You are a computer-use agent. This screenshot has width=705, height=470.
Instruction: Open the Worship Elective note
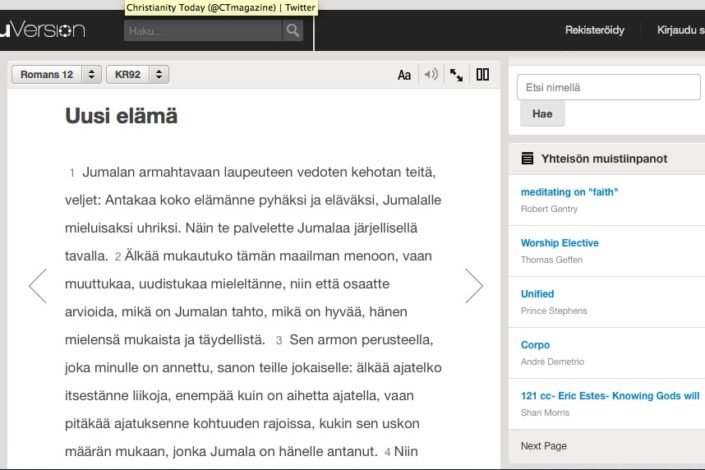pyautogui.click(x=559, y=243)
